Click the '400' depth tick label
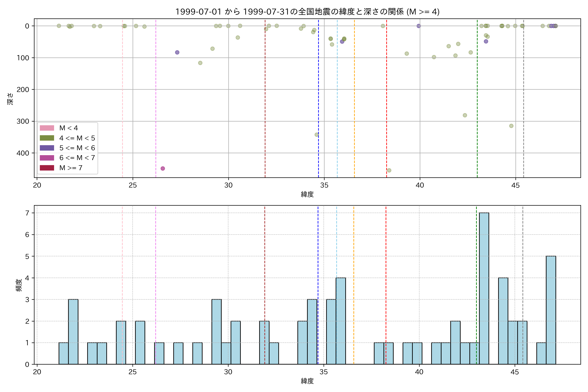The height and width of the screenshot is (392, 588). coord(23,153)
